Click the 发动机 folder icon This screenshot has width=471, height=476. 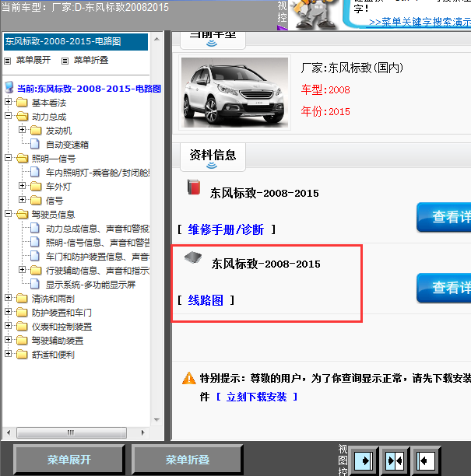pos(36,130)
